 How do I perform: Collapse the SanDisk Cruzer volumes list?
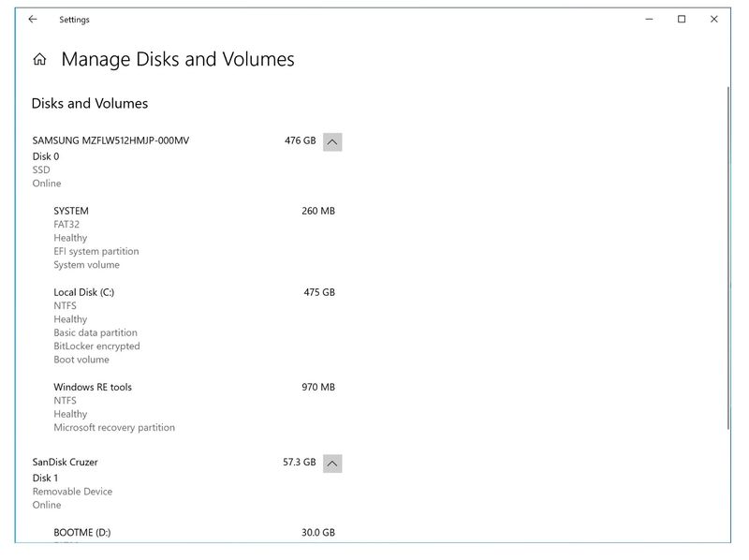(332, 464)
